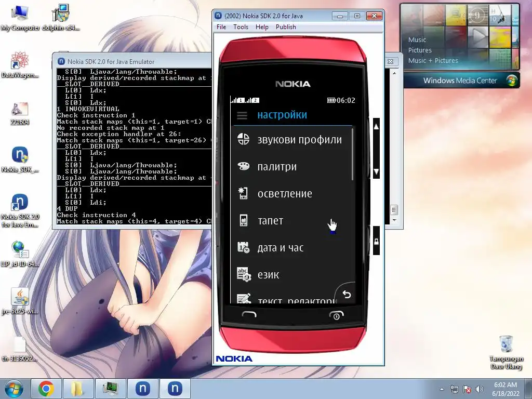Tap the език language icon
The image size is (532, 399).
tap(243, 274)
